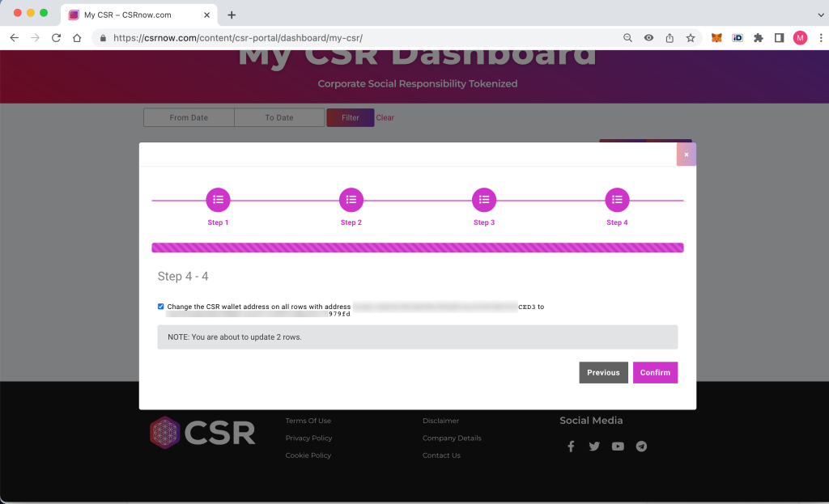Open the Contact Us link
Image resolution: width=829 pixels, height=504 pixels.
[441, 455]
